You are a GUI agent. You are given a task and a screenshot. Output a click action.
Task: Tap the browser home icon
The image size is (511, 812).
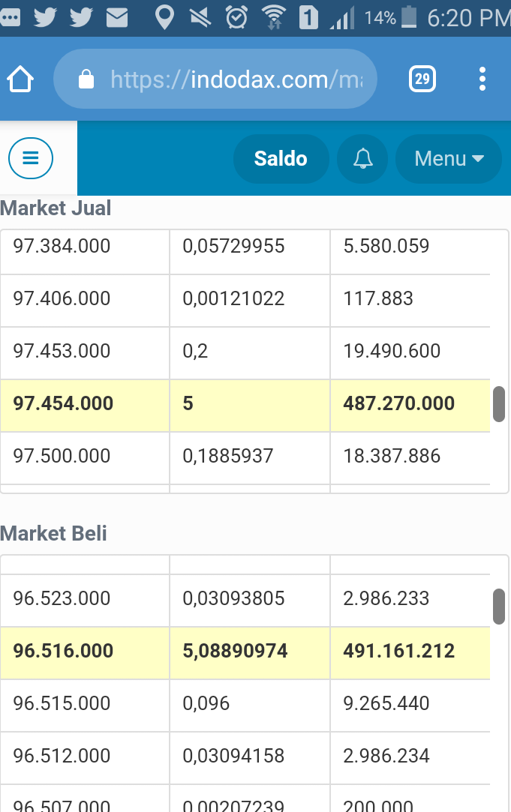click(x=20, y=79)
